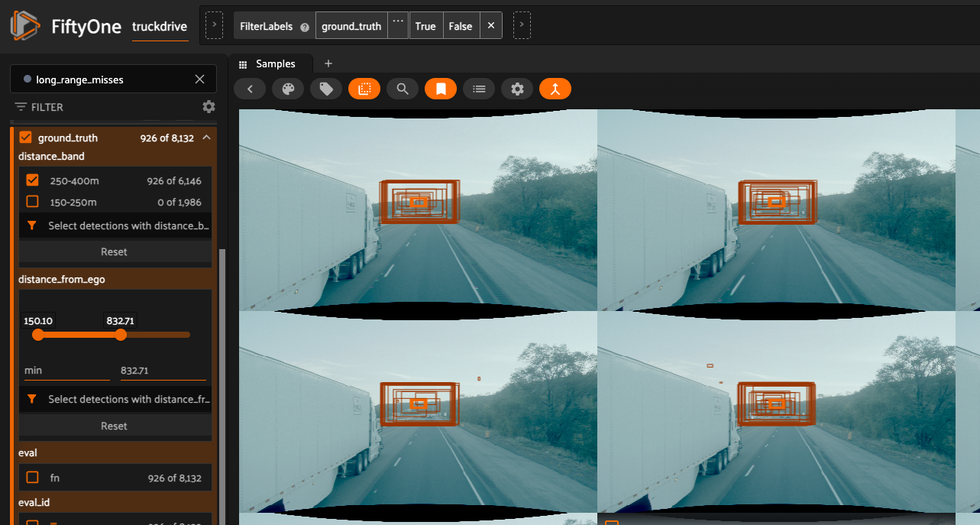Image resolution: width=980 pixels, height=525 pixels.
Task: Open the top-left truck sample thumbnail
Action: tap(418, 210)
